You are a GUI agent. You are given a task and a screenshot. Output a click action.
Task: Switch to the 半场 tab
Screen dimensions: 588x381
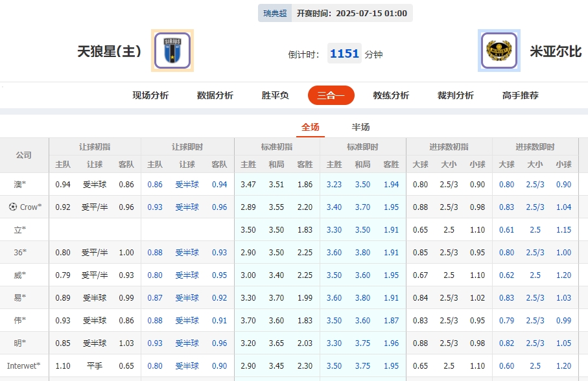[x=361, y=127]
